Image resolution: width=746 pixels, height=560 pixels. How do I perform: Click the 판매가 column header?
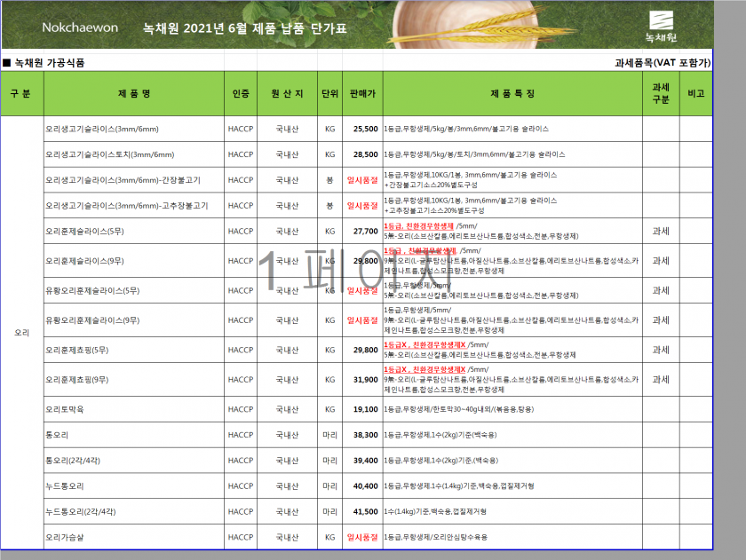[x=362, y=94]
